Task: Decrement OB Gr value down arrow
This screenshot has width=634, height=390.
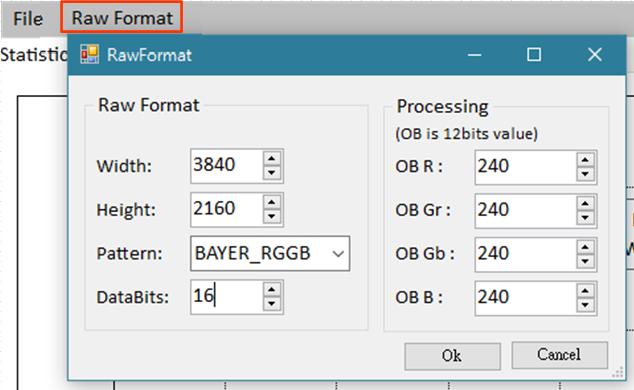Action: pyautogui.click(x=585, y=218)
